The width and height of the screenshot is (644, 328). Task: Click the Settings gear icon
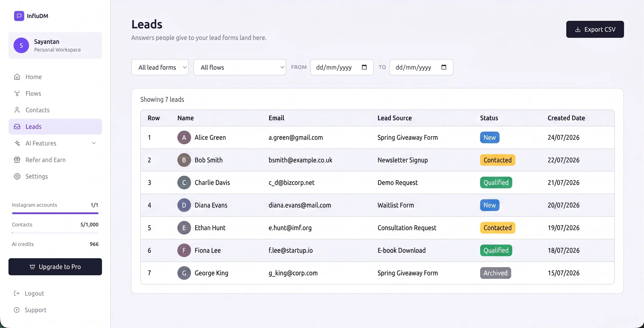pyautogui.click(x=17, y=176)
